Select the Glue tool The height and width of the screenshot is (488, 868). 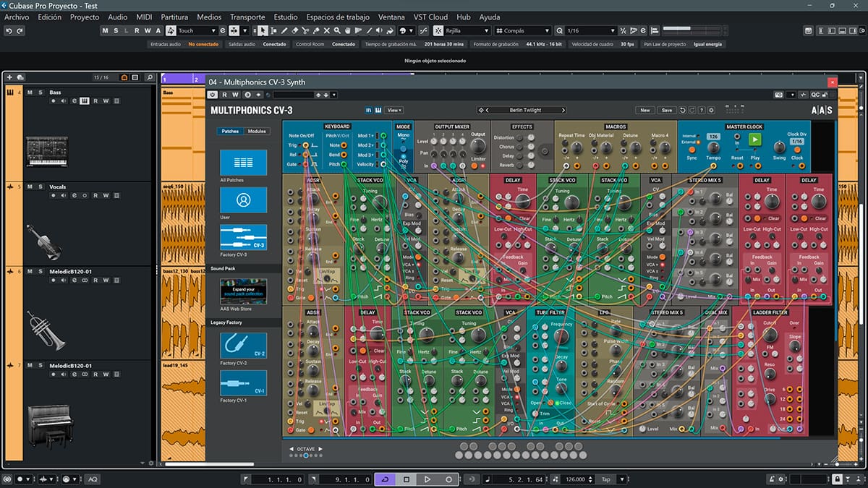(x=317, y=31)
